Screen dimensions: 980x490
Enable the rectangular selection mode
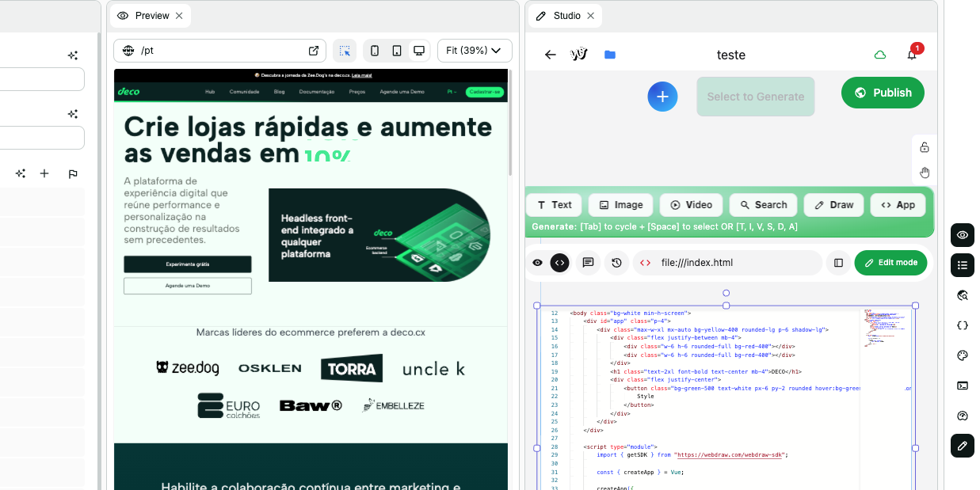coord(345,50)
